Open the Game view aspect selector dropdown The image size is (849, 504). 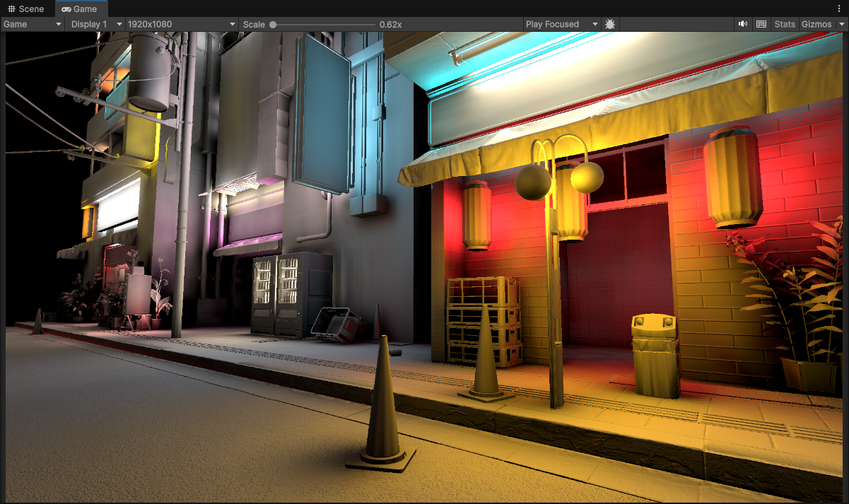pyautogui.click(x=32, y=23)
